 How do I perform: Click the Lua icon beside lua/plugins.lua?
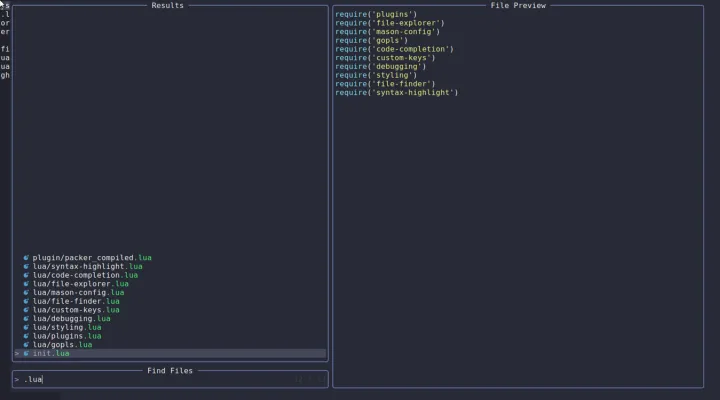(26, 336)
